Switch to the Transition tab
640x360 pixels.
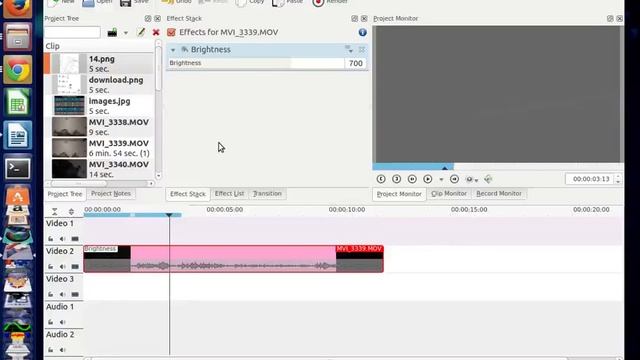pos(267,193)
